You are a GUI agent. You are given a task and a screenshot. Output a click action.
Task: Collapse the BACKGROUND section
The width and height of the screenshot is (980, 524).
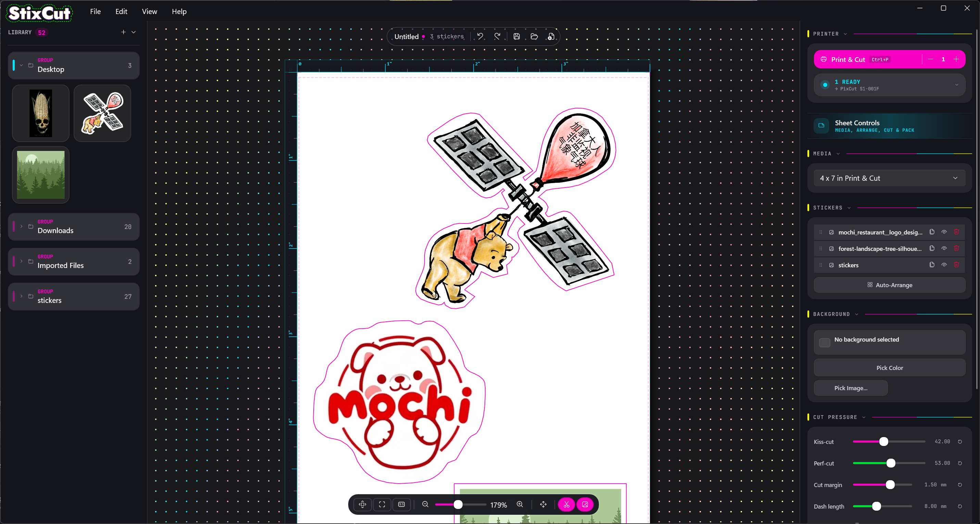click(857, 314)
